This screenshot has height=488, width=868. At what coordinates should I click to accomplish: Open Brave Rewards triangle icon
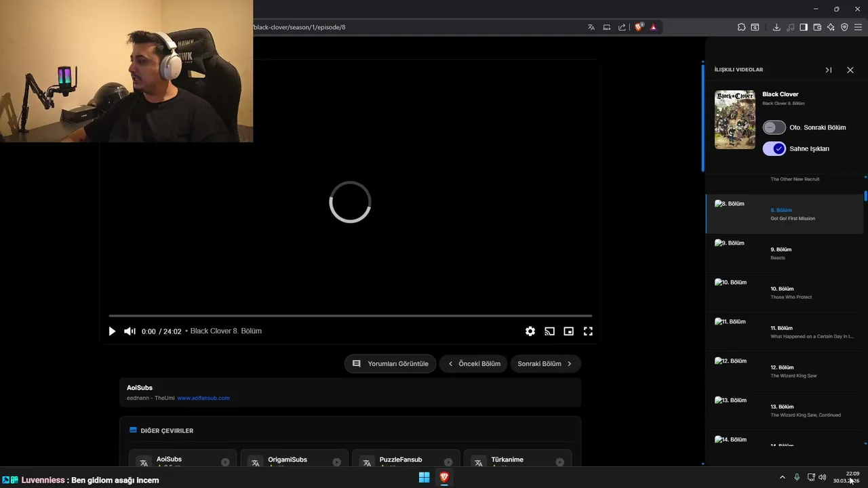coord(653,27)
